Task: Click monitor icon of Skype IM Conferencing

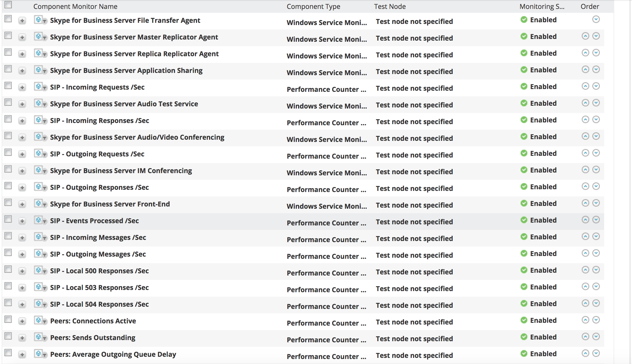Action: [x=38, y=170]
